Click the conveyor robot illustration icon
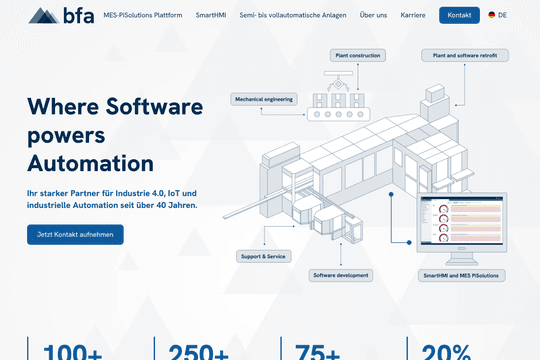The image size is (540, 360). pyautogui.click(x=338, y=96)
